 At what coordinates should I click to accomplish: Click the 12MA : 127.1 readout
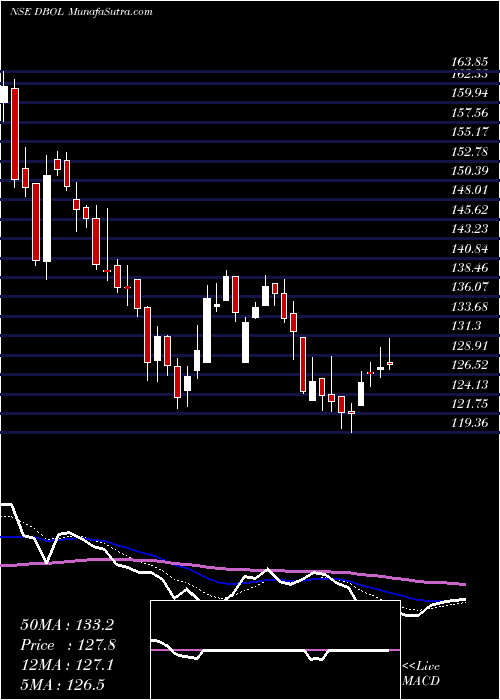67,665
